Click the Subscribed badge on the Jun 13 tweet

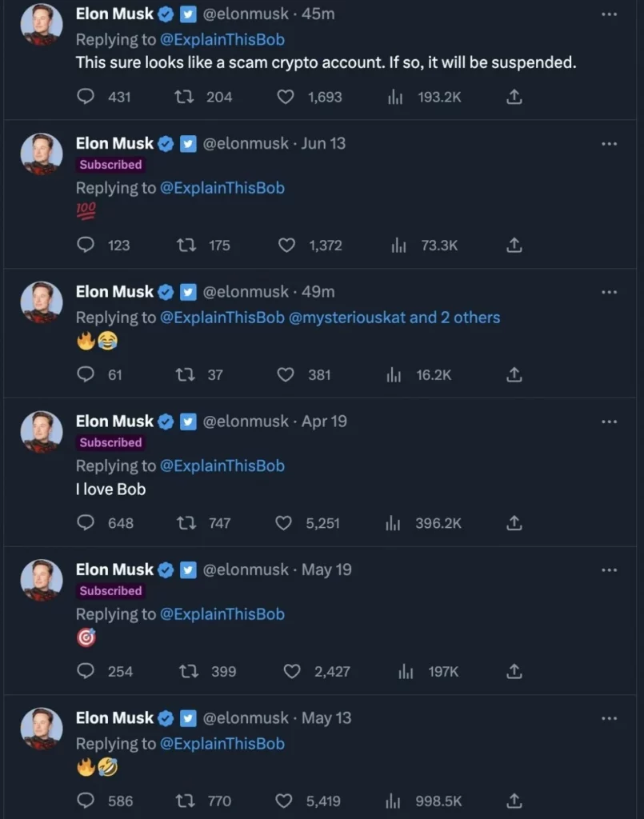(x=110, y=165)
